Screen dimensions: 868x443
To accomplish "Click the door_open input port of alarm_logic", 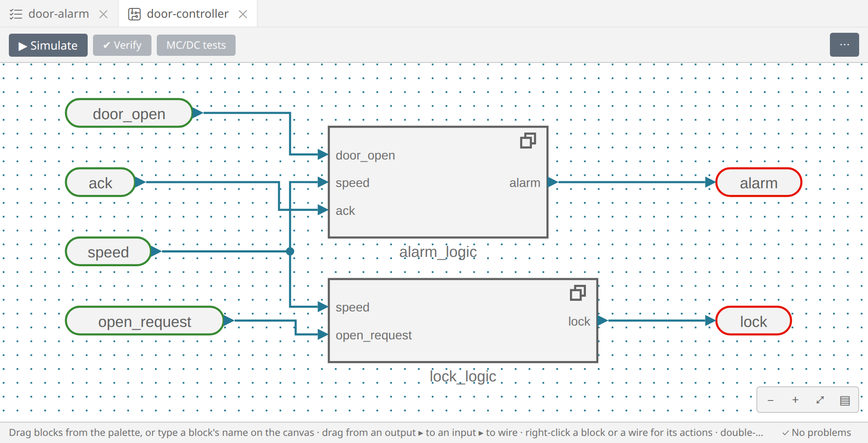I will click(323, 155).
